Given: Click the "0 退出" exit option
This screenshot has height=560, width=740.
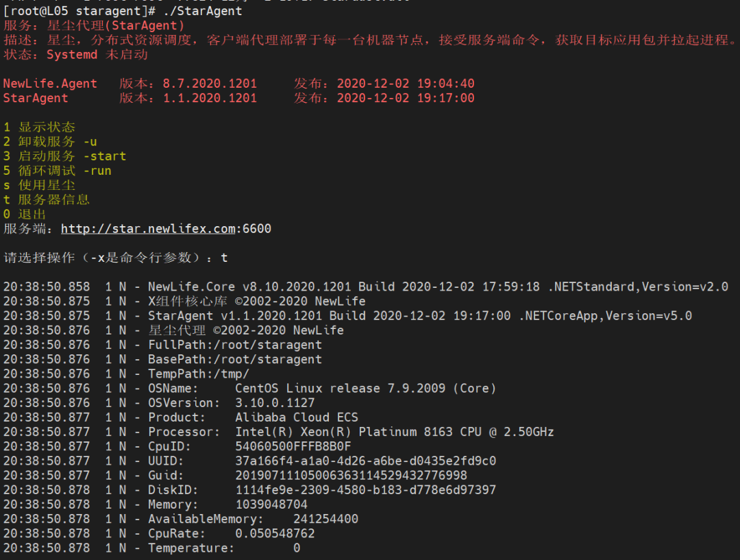Looking at the screenshot, I should [25, 214].
